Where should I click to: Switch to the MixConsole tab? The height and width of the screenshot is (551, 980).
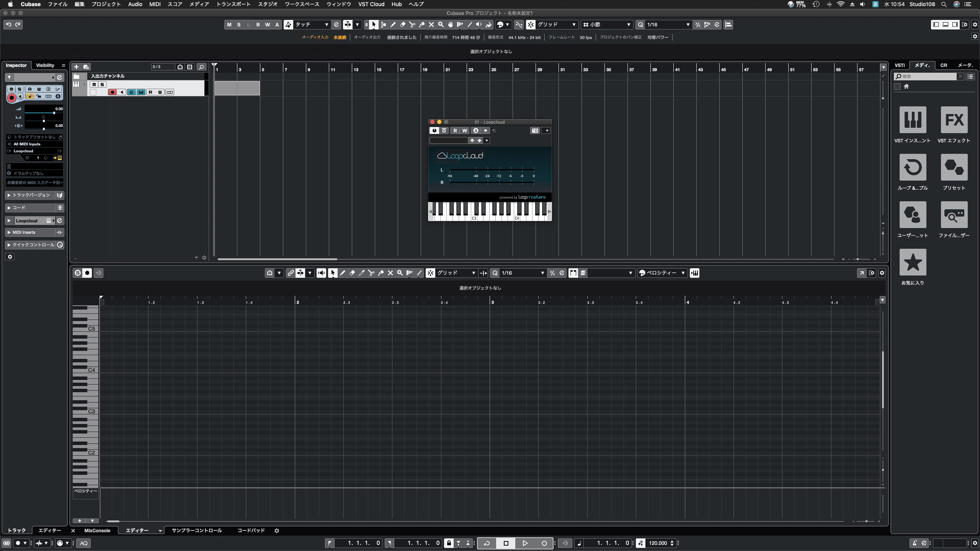pos(98,531)
